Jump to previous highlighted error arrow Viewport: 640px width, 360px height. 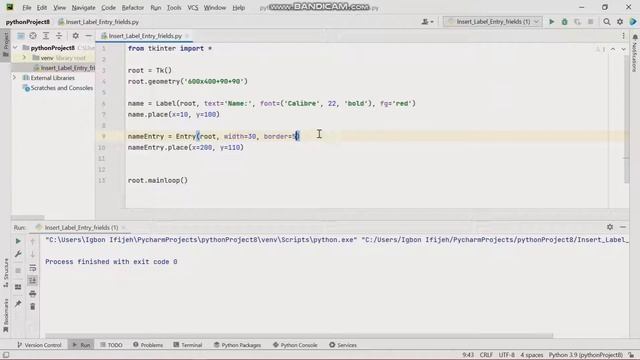click(x=613, y=49)
